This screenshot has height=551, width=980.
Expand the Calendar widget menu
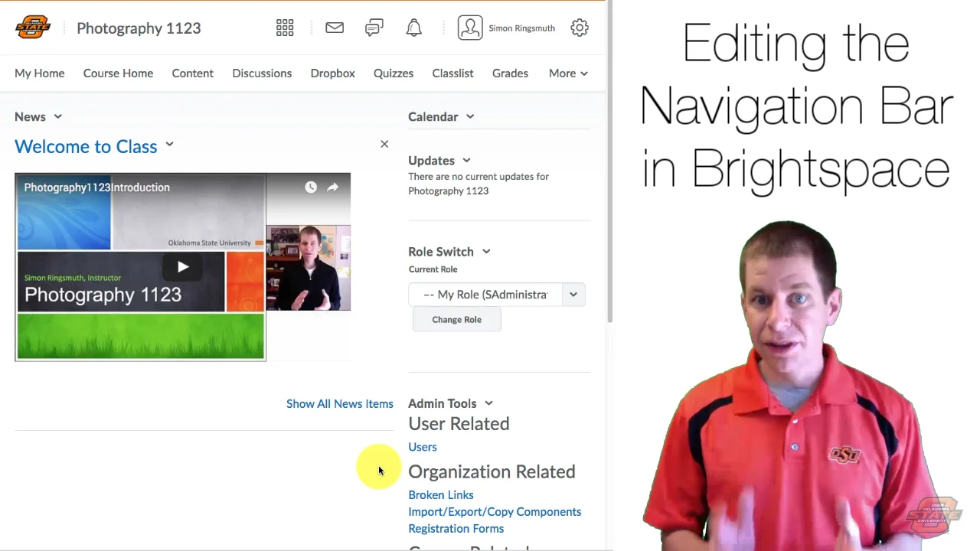click(x=470, y=117)
